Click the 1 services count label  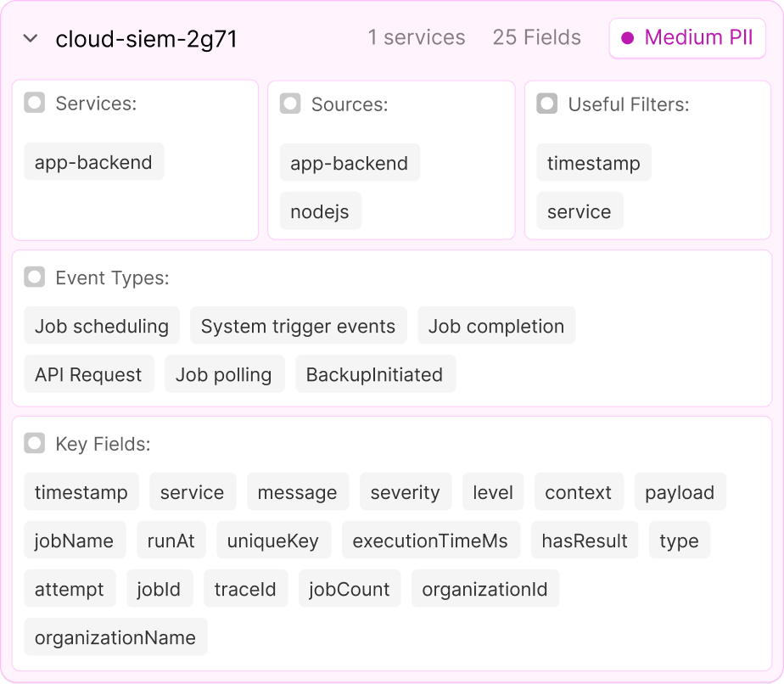coord(416,38)
